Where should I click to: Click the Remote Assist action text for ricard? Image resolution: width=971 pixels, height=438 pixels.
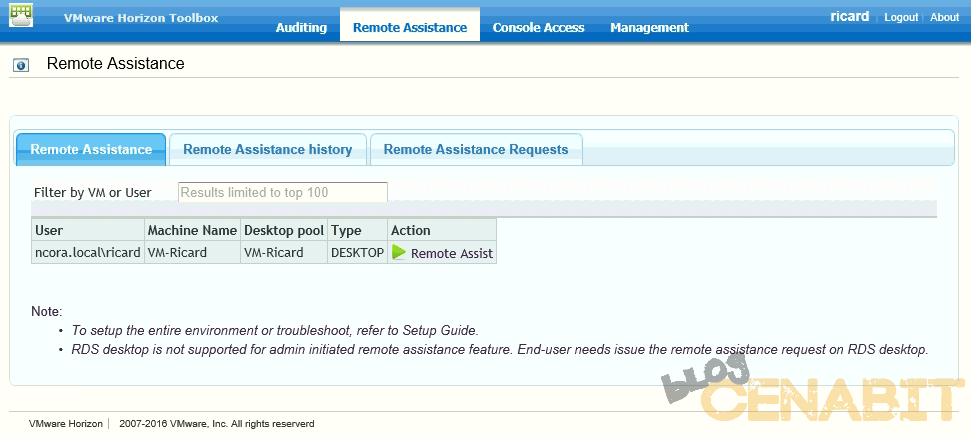[x=452, y=253]
